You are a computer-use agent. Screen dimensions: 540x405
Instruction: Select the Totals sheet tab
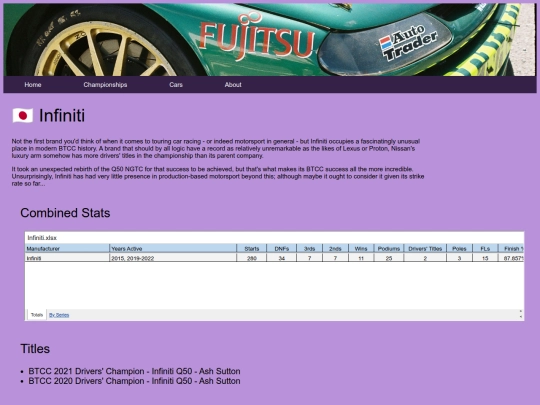(x=37, y=315)
